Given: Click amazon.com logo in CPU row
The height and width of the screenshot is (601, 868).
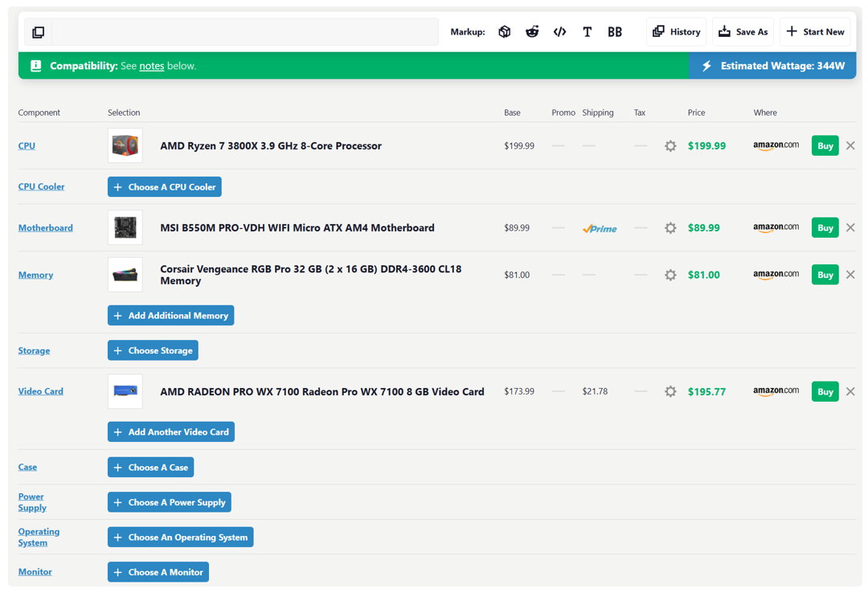Looking at the screenshot, I should coord(776,145).
